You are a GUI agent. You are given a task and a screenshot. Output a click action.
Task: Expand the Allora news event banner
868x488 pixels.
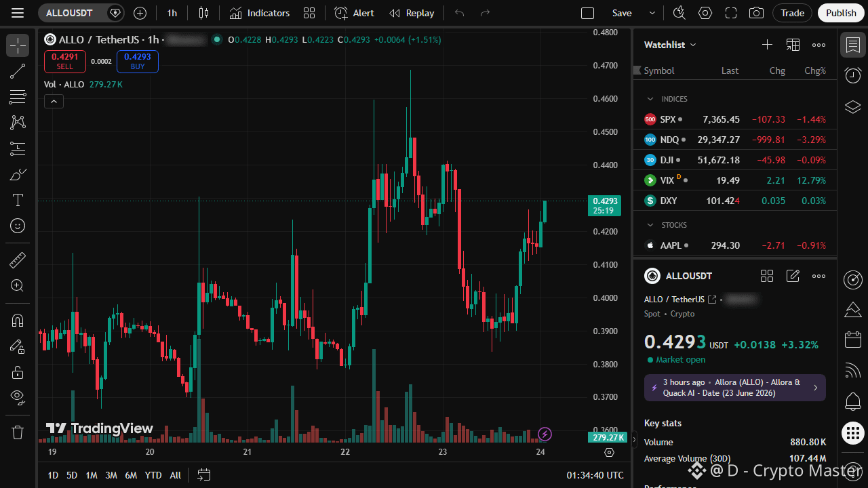pyautogui.click(x=735, y=388)
